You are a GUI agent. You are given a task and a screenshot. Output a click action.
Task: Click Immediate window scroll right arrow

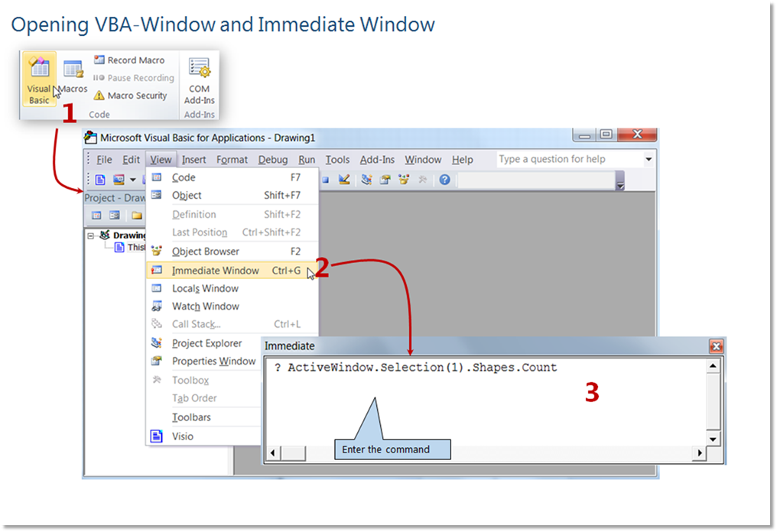coord(699,453)
